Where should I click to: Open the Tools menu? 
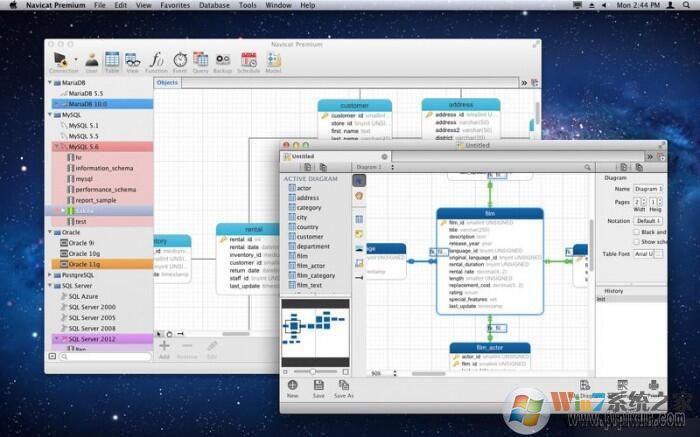(x=247, y=5)
